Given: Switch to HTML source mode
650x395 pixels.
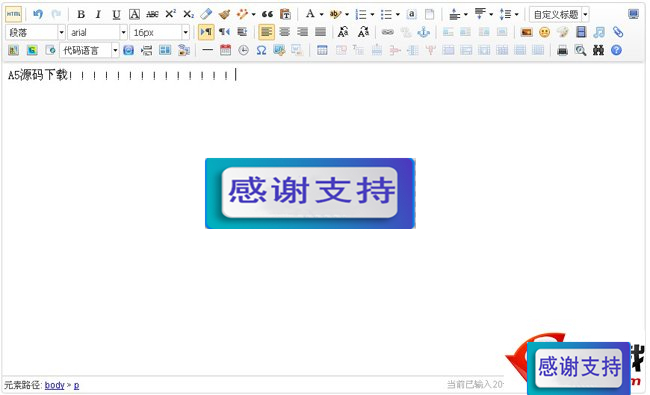Looking at the screenshot, I should point(13,14).
